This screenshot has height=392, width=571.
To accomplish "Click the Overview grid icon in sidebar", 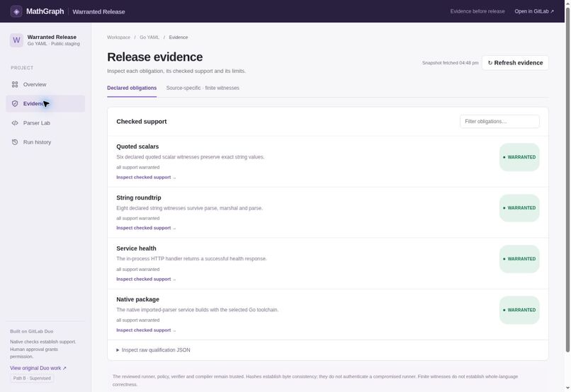I will pyautogui.click(x=15, y=84).
